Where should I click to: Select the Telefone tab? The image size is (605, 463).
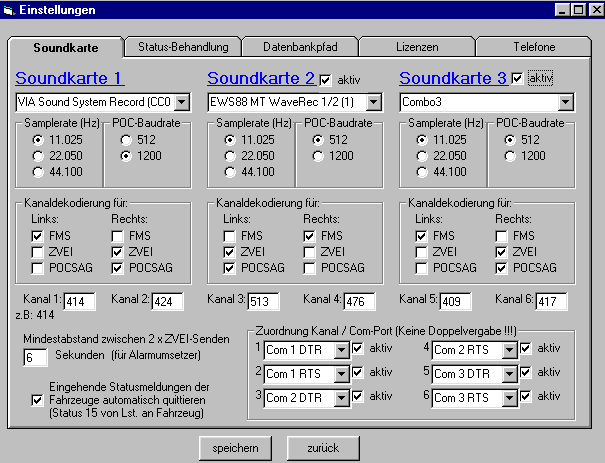[x=534, y=47]
